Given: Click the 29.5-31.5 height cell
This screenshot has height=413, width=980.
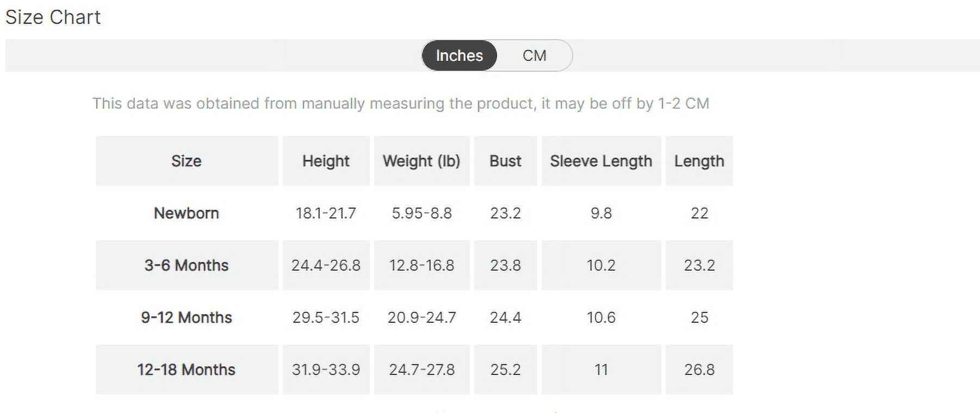Looking at the screenshot, I should (326, 317).
